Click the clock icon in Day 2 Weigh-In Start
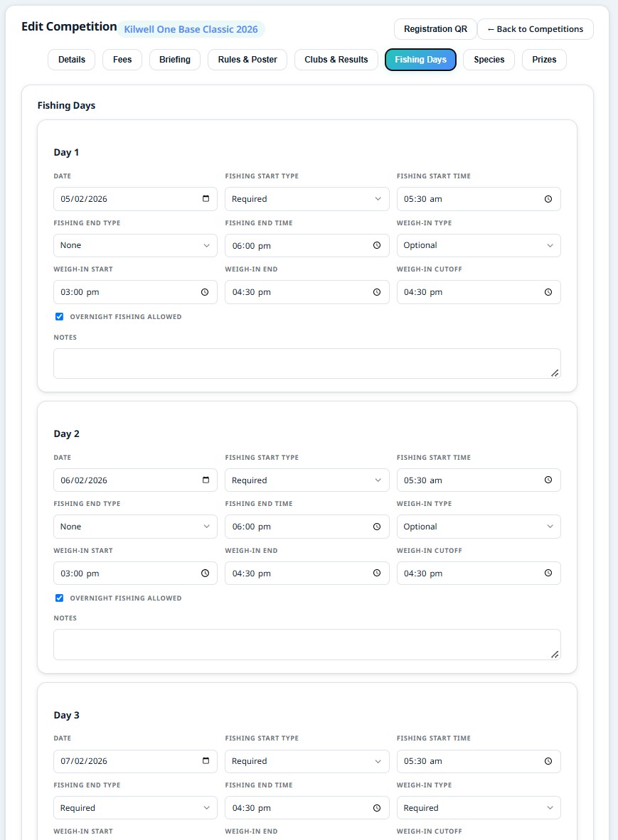Viewport: 618px width, 840px height. tap(205, 574)
